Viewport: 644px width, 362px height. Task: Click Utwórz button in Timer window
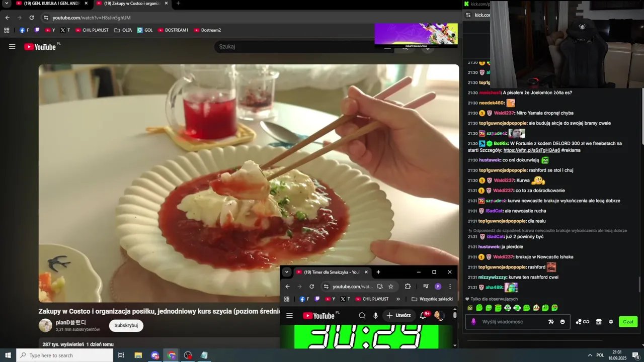click(400, 316)
